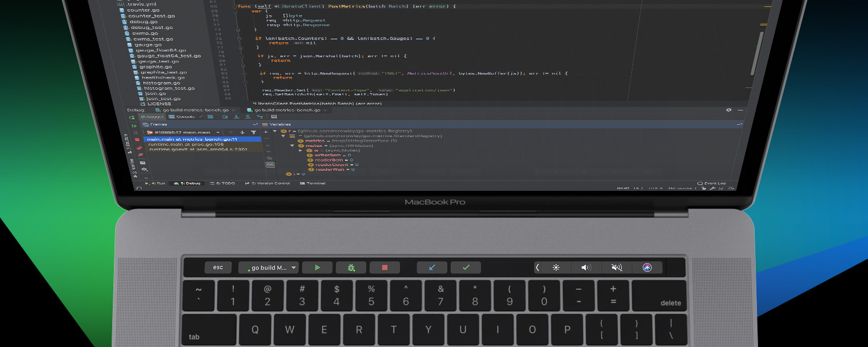Collapse the StandardRegistry pointer node under r
Image resolution: width=868 pixels, height=347 pixels.
pos(284,136)
